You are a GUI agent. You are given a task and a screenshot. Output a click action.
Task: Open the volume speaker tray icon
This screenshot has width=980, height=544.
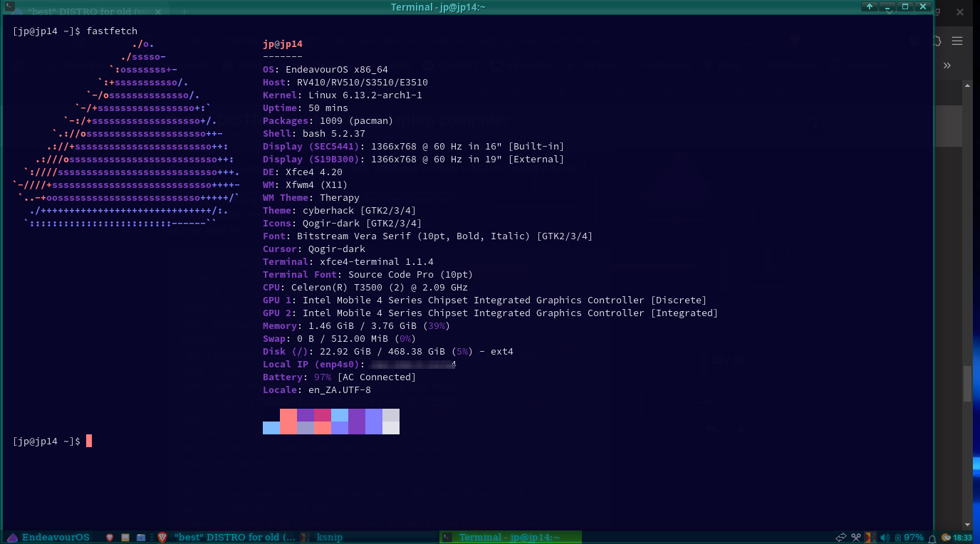click(885, 538)
